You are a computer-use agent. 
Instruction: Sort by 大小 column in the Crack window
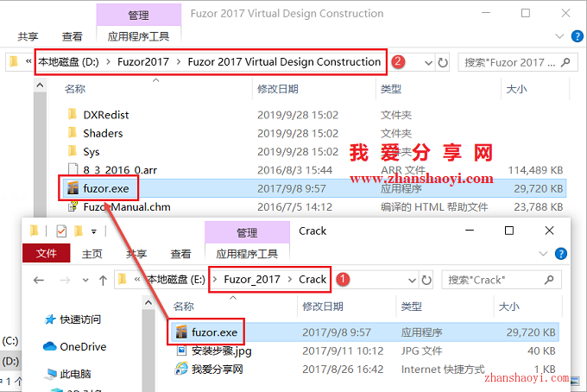tap(508, 307)
